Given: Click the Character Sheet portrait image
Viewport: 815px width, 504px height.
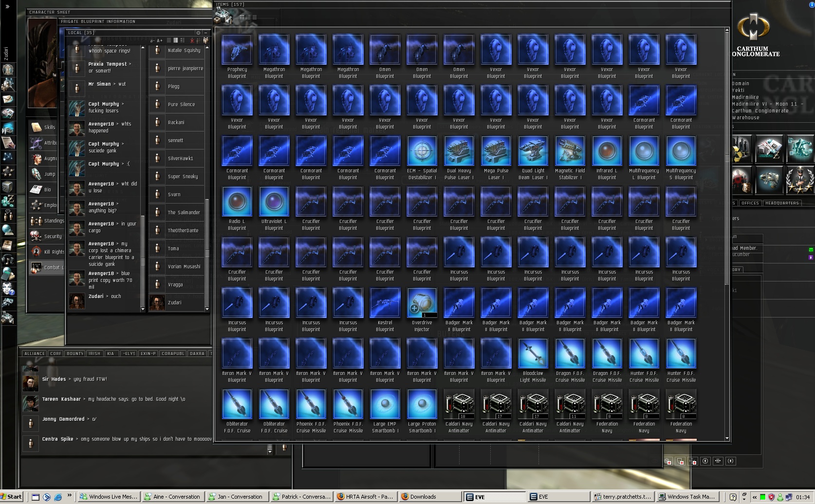Looking at the screenshot, I should pos(42,63).
